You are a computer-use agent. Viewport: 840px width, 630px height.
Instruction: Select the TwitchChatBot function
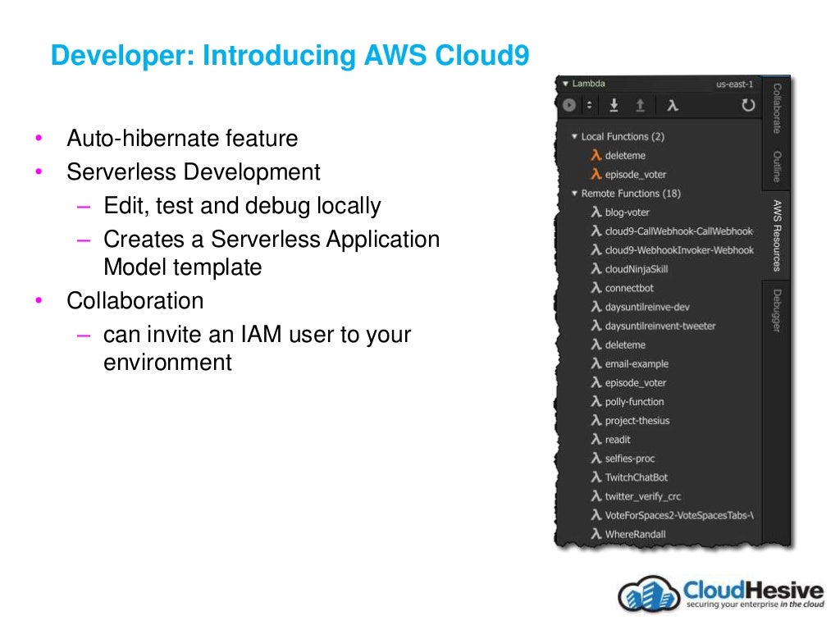point(637,478)
